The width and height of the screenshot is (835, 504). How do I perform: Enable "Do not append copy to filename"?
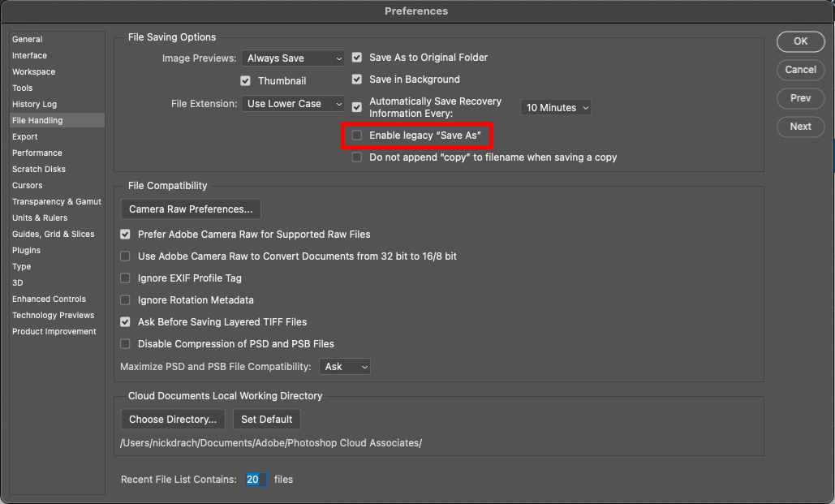pyautogui.click(x=356, y=157)
